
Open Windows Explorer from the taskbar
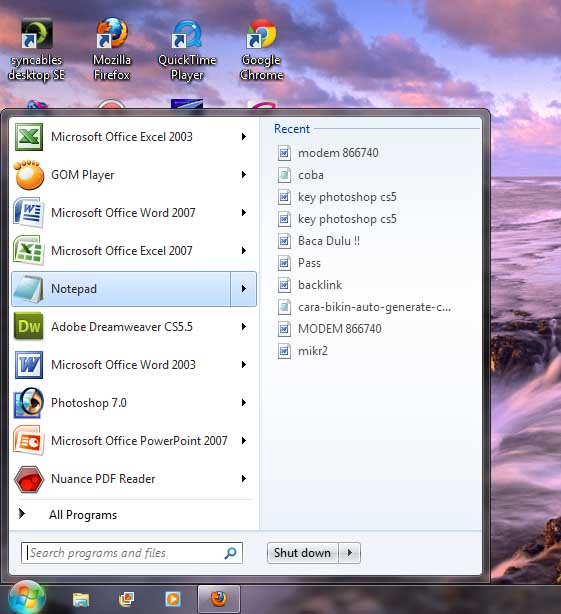[81, 599]
